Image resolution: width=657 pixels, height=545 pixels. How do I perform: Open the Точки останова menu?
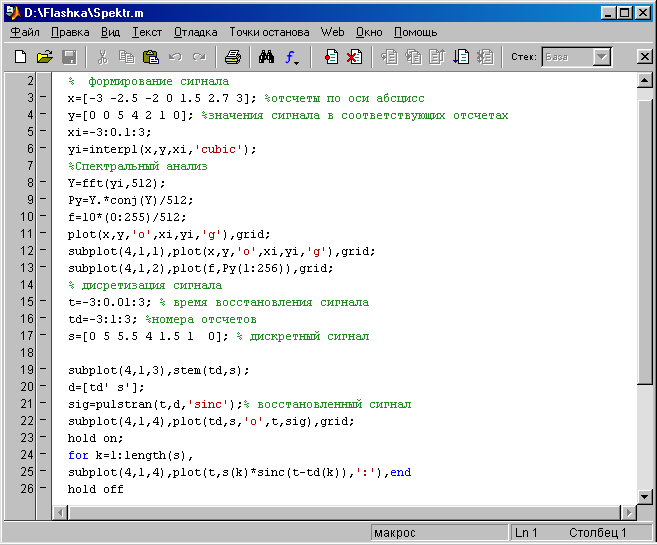coord(269,32)
